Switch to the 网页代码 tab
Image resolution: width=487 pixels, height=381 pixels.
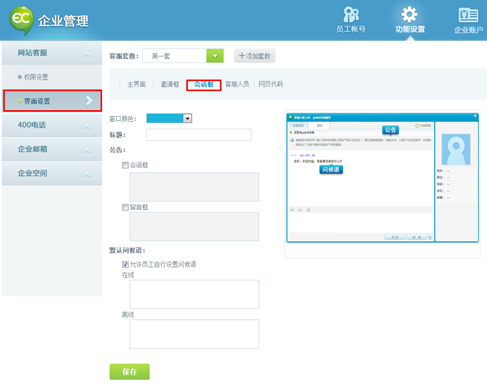271,84
